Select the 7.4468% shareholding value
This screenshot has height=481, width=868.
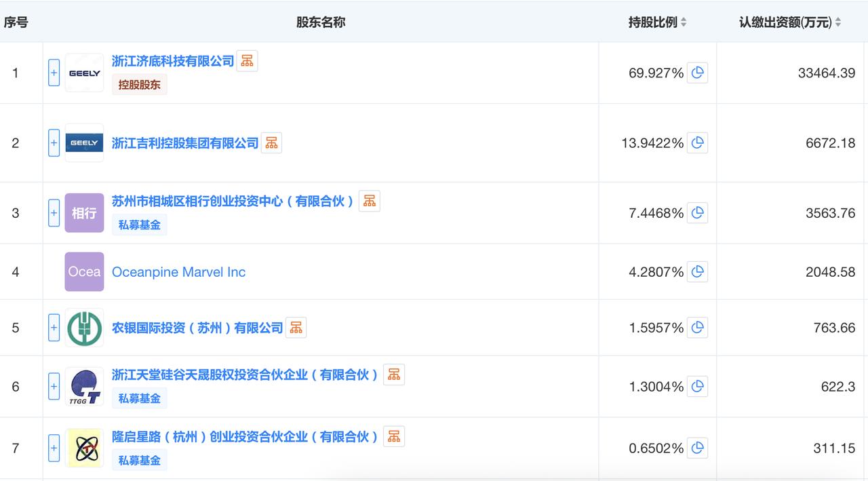[x=656, y=213]
